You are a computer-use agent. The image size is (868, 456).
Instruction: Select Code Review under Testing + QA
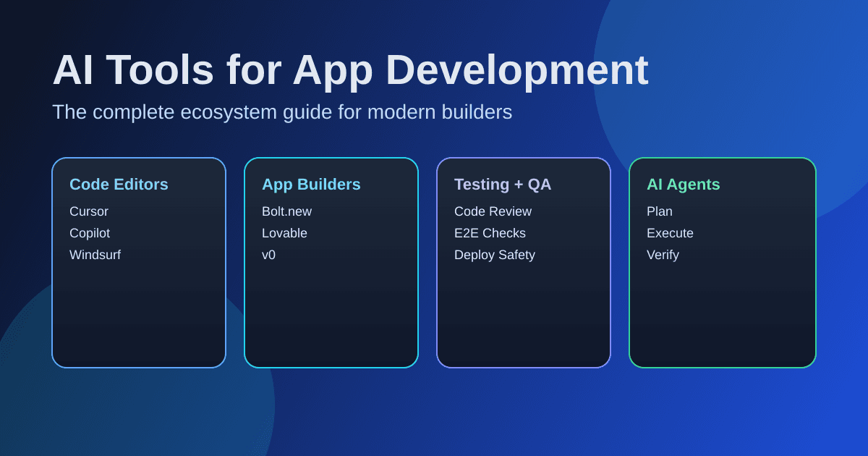pos(493,211)
